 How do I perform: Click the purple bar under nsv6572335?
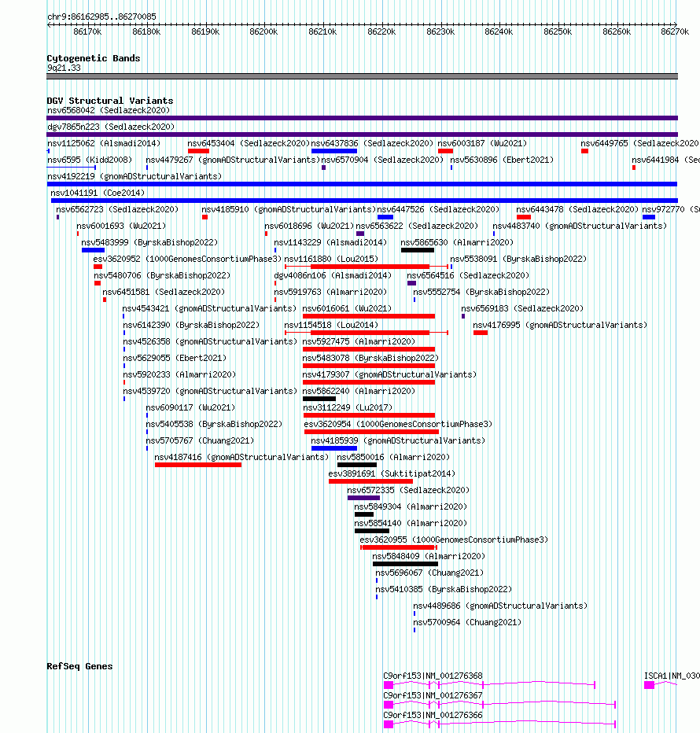pyautogui.click(x=363, y=498)
